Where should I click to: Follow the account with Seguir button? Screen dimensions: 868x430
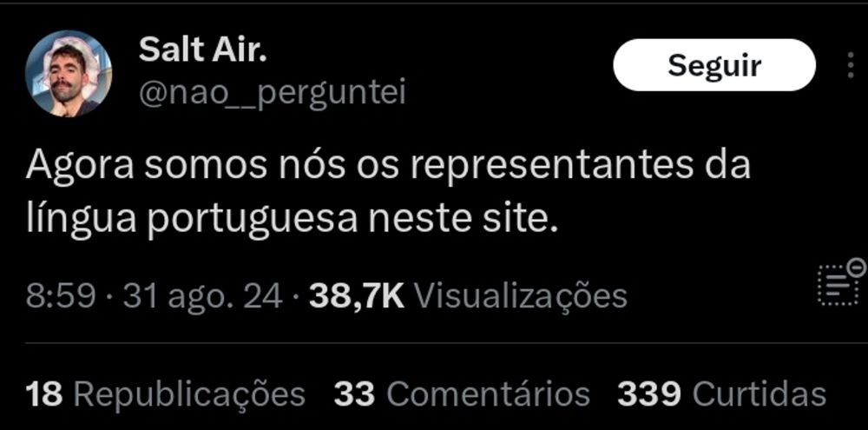click(x=714, y=65)
